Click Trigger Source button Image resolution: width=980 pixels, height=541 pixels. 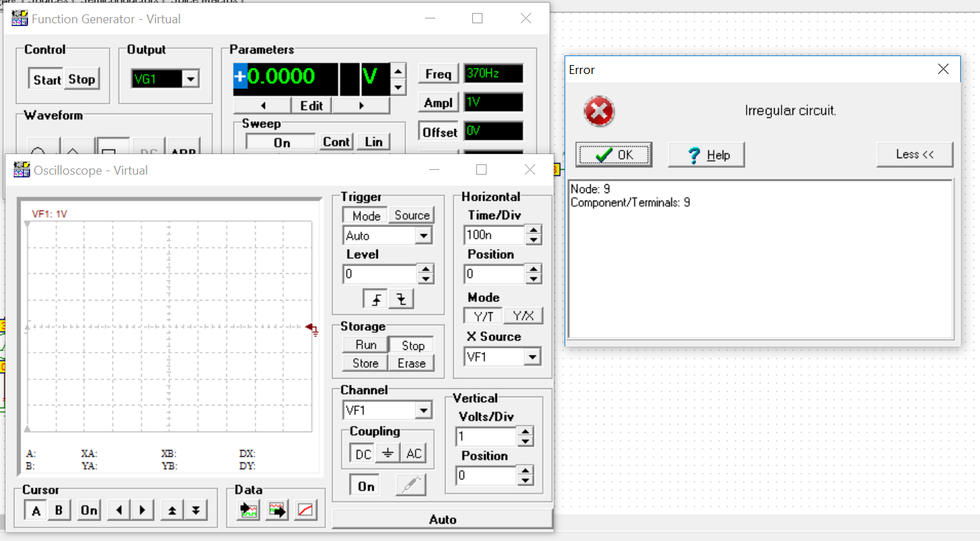click(412, 216)
